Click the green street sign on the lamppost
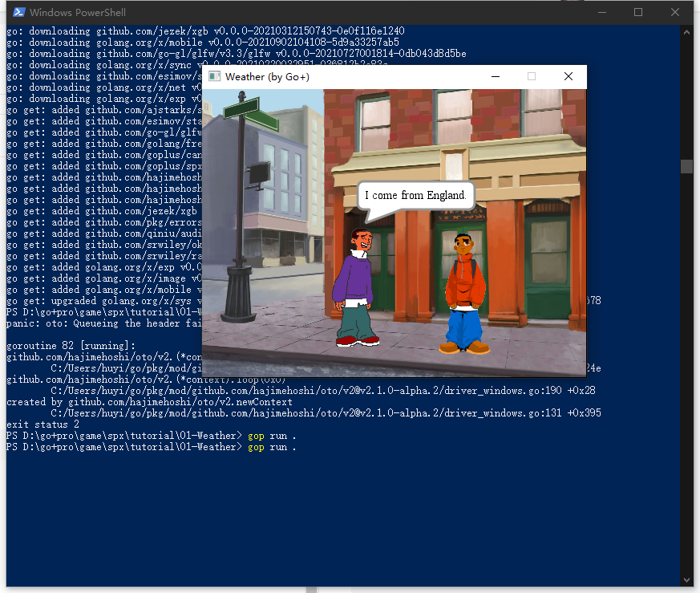Screen dimensions: 700x593 [250, 115]
